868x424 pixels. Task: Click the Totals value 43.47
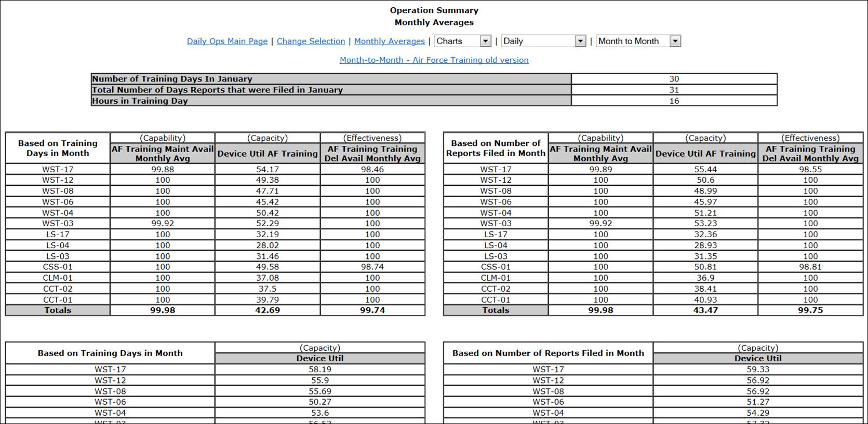(705, 310)
